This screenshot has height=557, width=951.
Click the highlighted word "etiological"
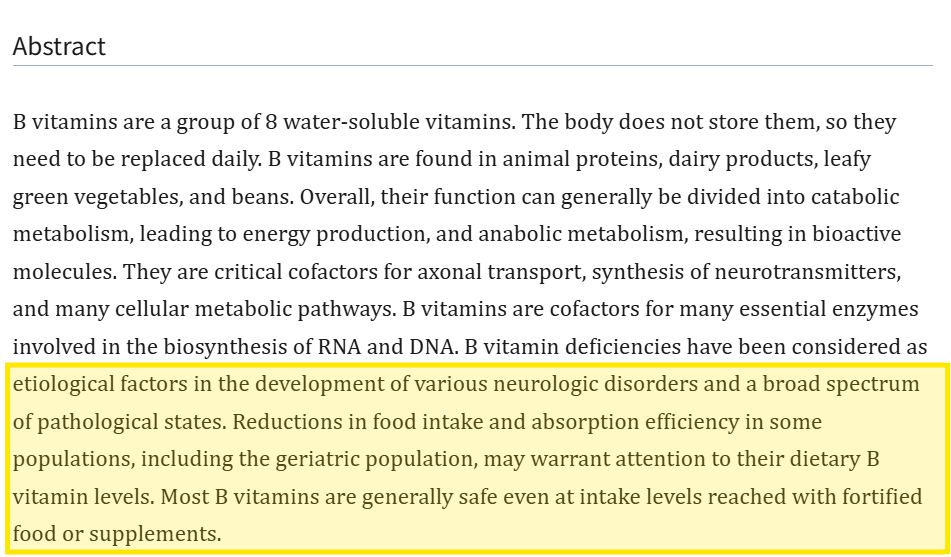click(63, 384)
